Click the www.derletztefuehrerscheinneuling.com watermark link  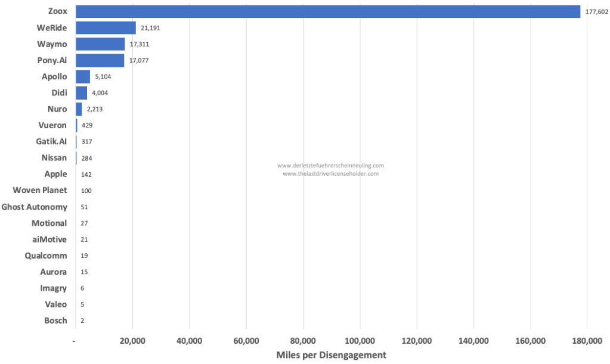coord(330,166)
